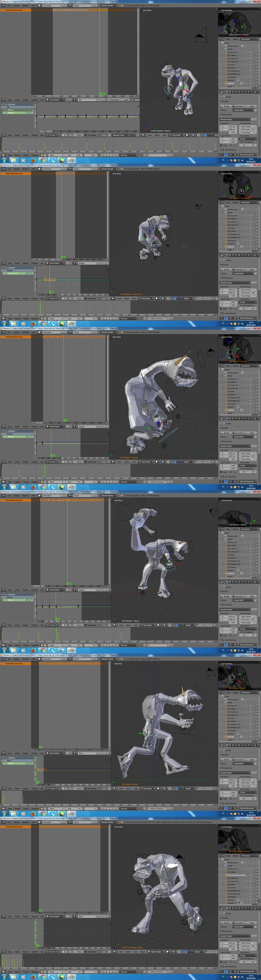Open No Sync dropdown in Beast_Design_21 timeline
The image size is (261, 980).
[x=128, y=155]
